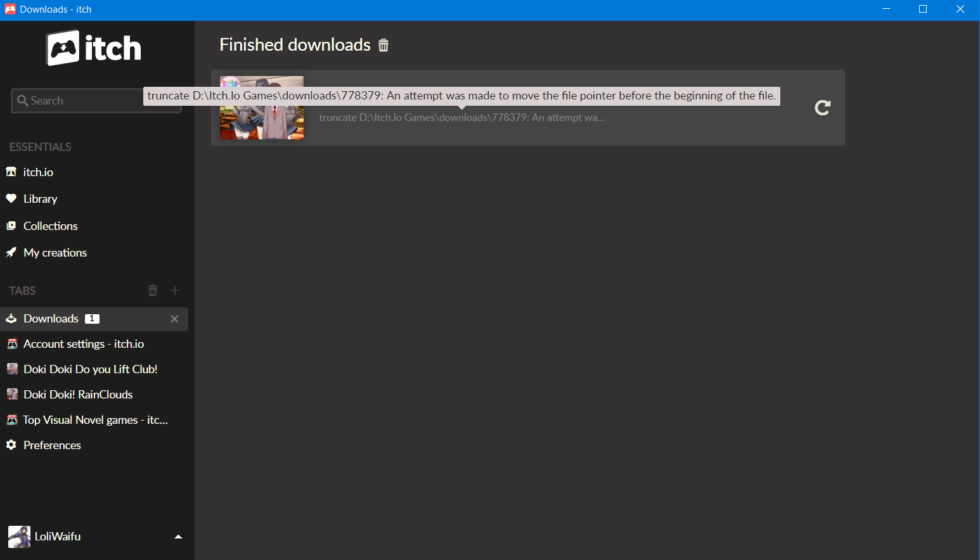
Task: Clear finished downloads with the trash icon
Action: coord(384,46)
